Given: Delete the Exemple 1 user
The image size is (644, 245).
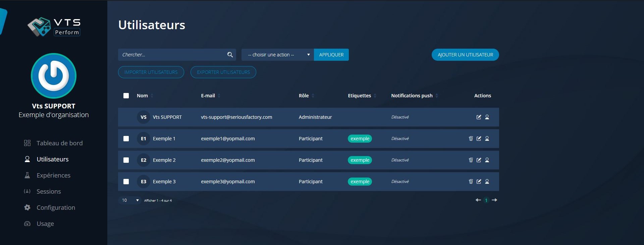Looking at the screenshot, I should point(471,139).
